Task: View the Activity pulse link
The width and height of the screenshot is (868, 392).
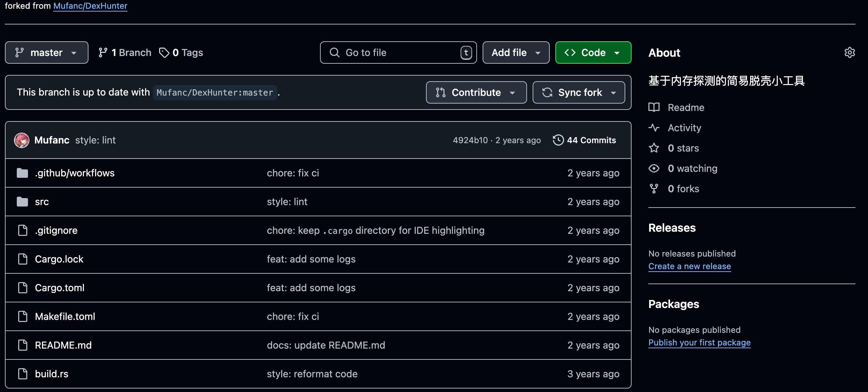Action: pyautogui.click(x=684, y=128)
